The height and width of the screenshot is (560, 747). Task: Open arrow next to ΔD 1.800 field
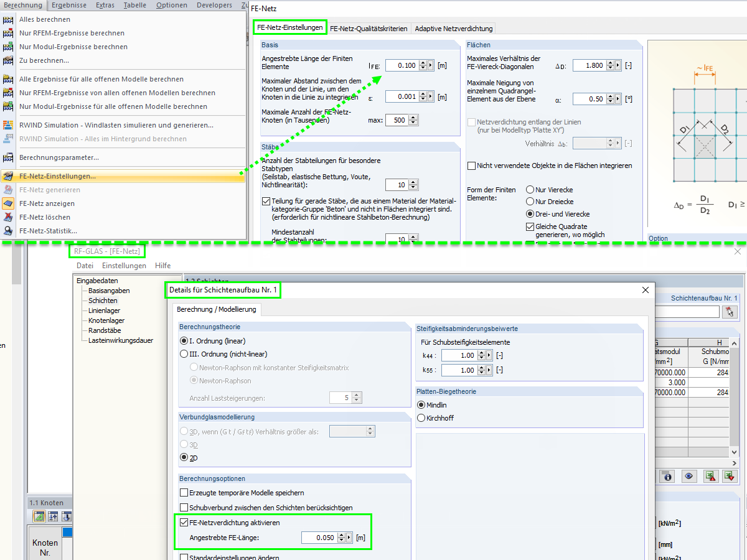[x=618, y=65]
